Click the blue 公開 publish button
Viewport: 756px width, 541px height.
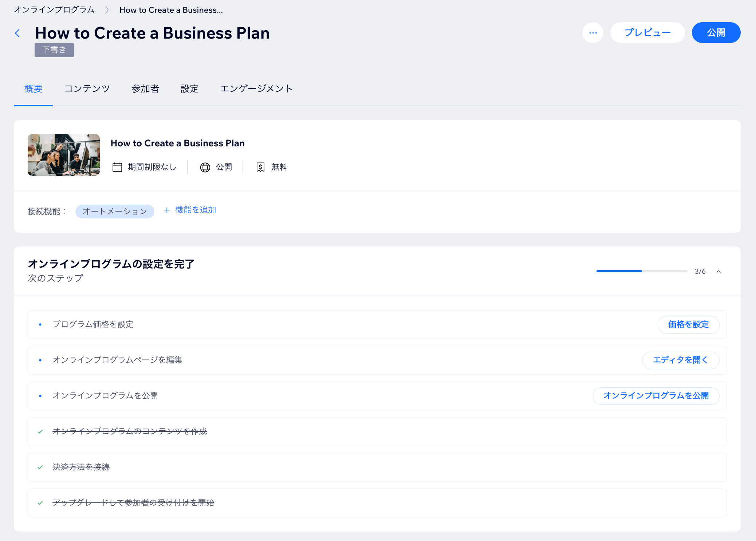pyautogui.click(x=716, y=33)
